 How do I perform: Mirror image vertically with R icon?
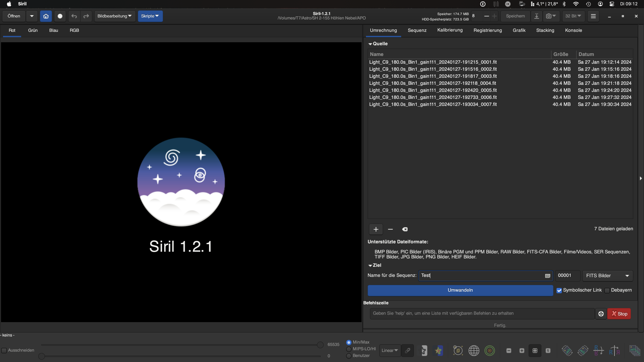[x=599, y=351]
